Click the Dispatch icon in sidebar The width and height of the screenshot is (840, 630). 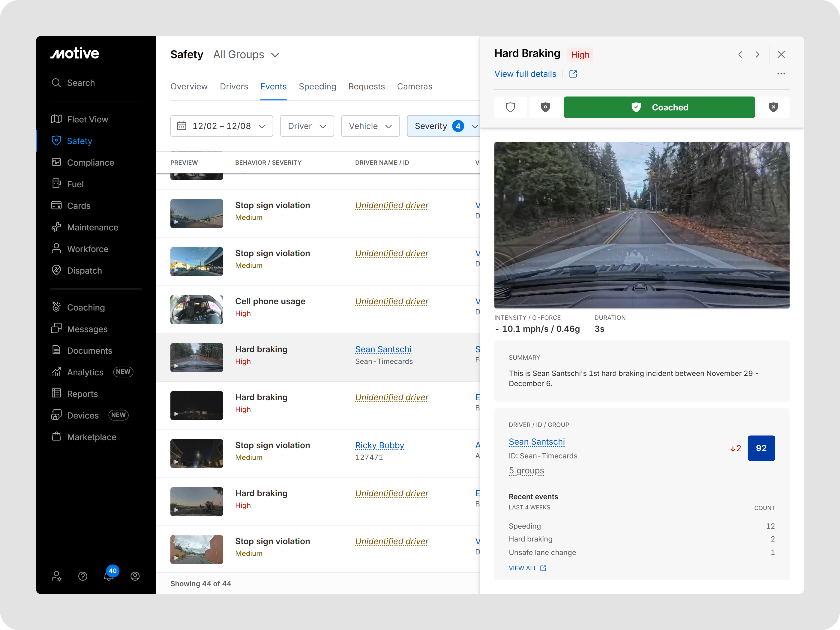coord(56,270)
